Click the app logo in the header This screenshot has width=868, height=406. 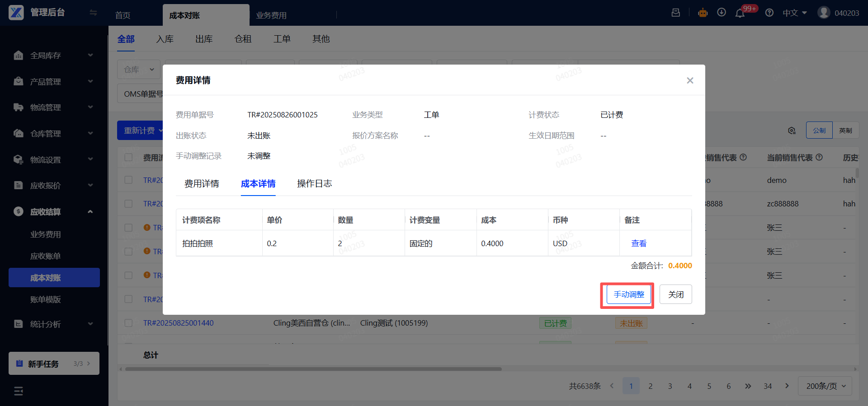click(x=16, y=13)
